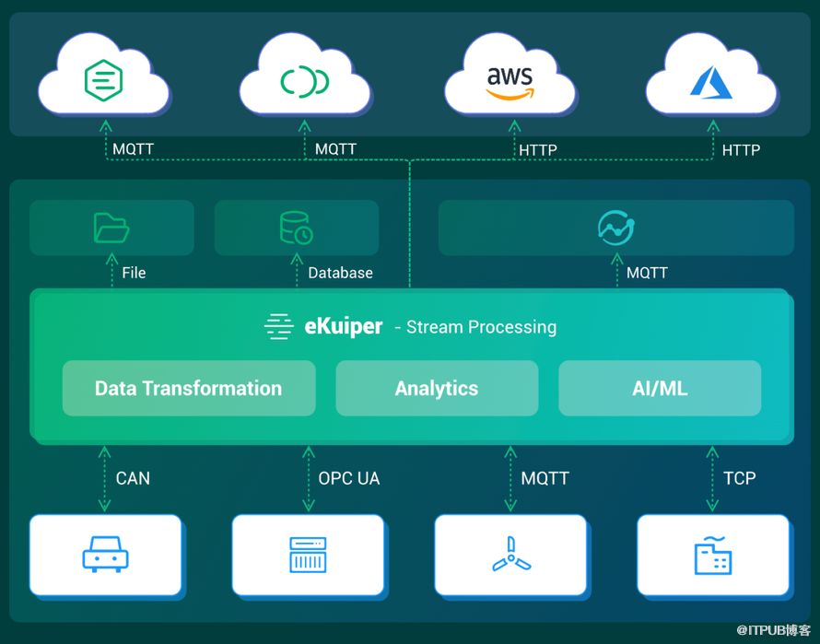Screen dimensions: 820x644
Task: Click MQTT label below circles cloud
Action: tap(335, 149)
